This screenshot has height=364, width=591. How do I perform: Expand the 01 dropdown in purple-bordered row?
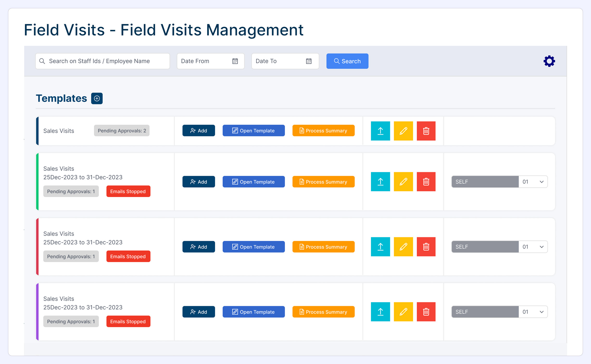coord(533,312)
